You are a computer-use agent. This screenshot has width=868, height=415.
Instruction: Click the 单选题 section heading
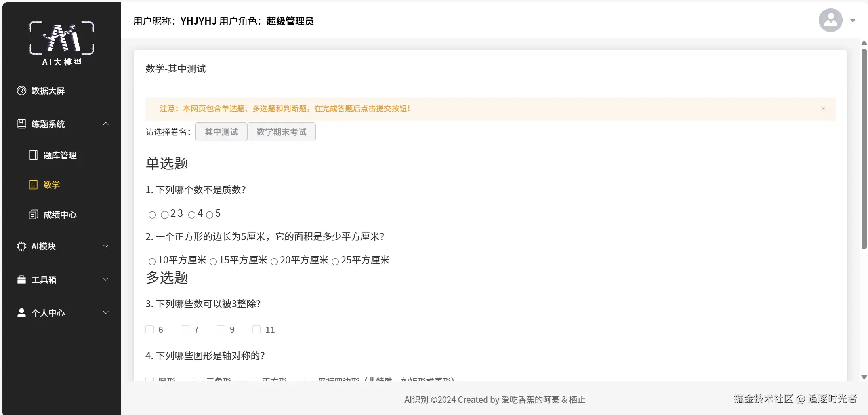click(x=167, y=163)
